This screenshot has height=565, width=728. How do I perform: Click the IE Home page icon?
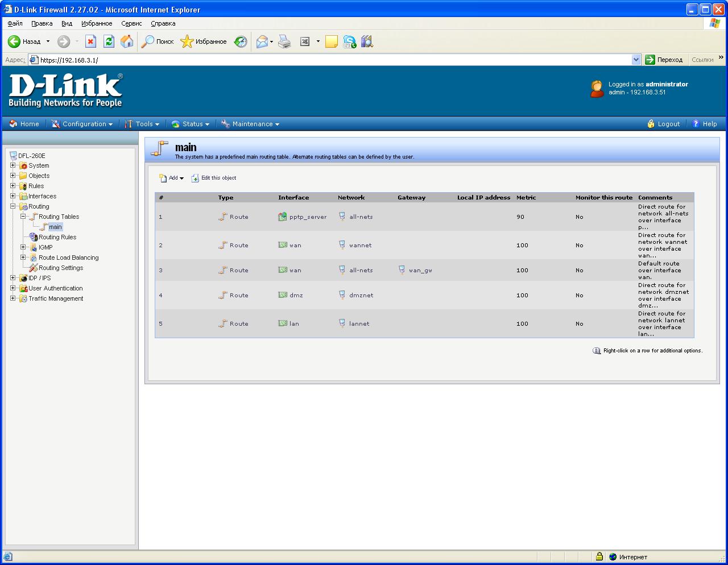[127, 41]
